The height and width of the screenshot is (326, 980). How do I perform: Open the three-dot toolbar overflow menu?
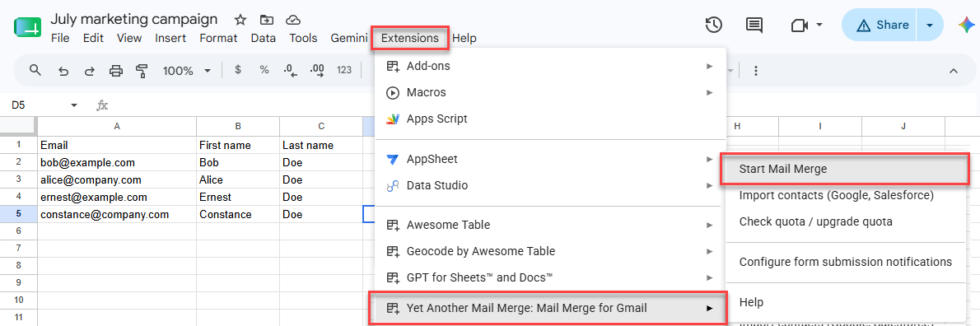[x=756, y=71]
